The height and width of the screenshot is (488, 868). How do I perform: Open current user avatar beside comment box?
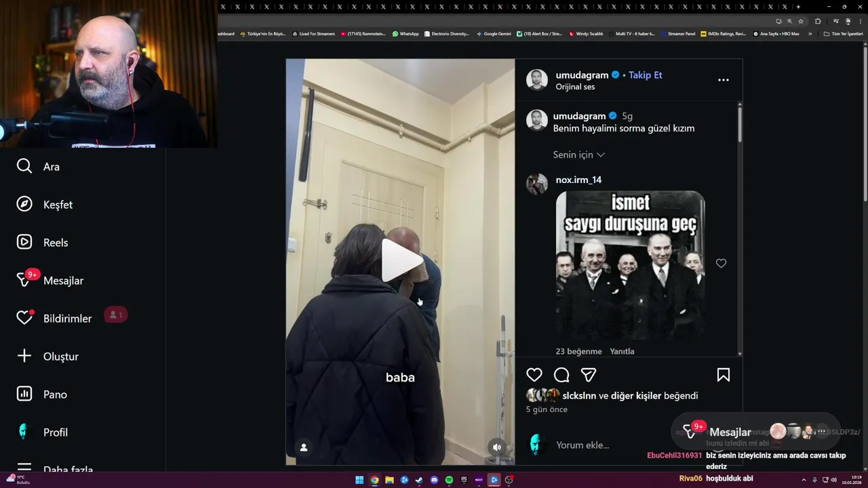(537, 445)
